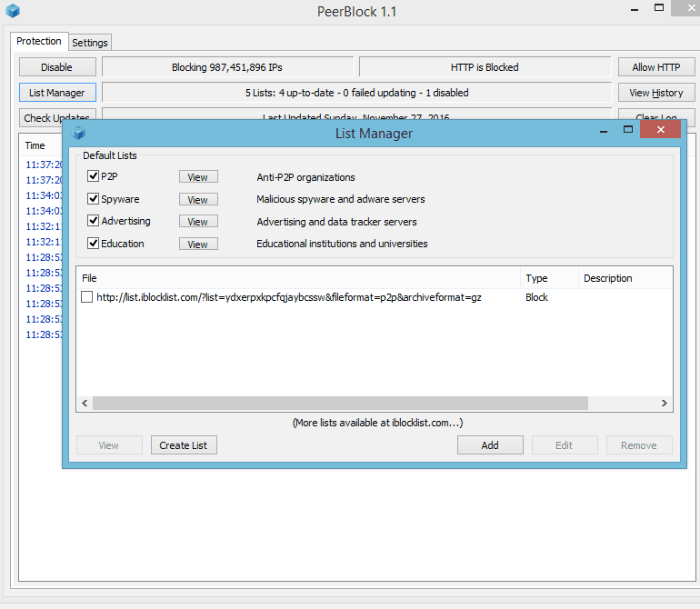The image size is (700, 609).
Task: Minimize the List Manager dialog
Action: [604, 131]
